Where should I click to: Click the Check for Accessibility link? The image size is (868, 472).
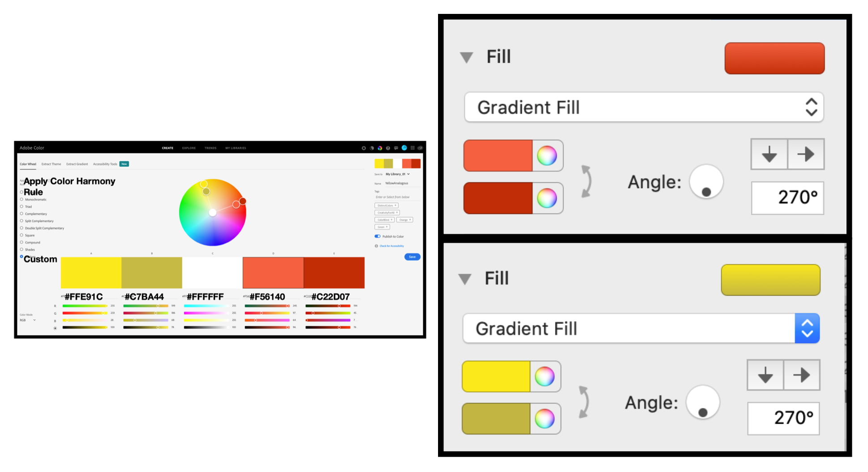pyautogui.click(x=391, y=245)
